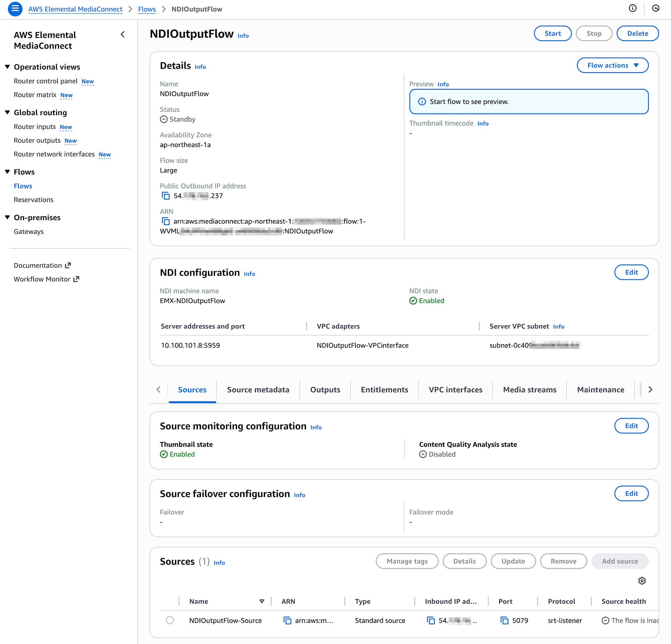The image size is (671, 644).
Task: Open the hamburger navigation menu icon
Action: point(15,9)
